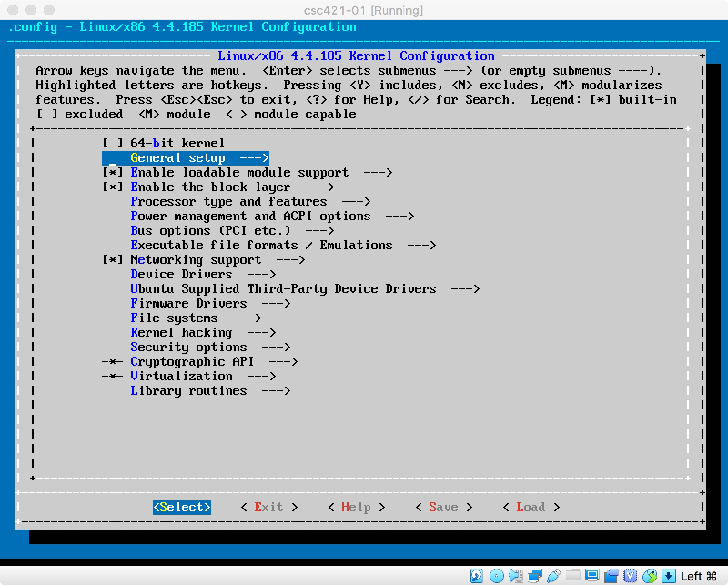
Task: Open Processor type and features submenu
Action: tap(250, 202)
